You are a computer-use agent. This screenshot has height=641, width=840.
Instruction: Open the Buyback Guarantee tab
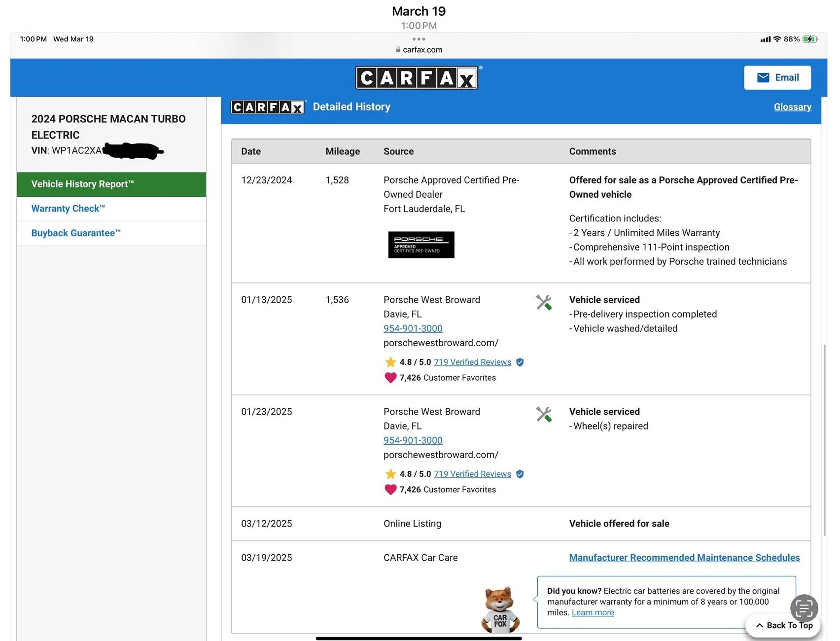[x=76, y=233]
